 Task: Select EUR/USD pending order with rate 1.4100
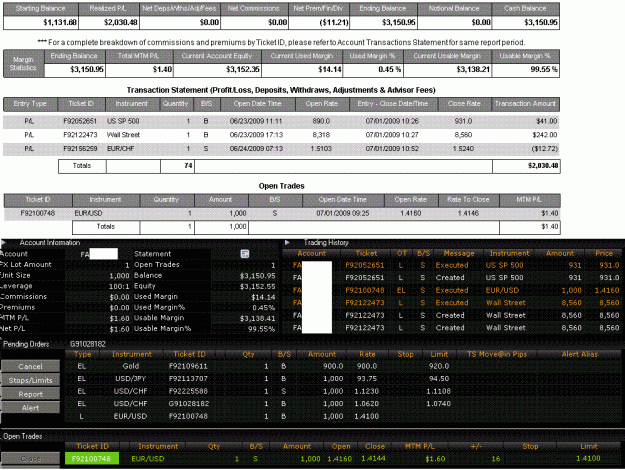coord(343,416)
